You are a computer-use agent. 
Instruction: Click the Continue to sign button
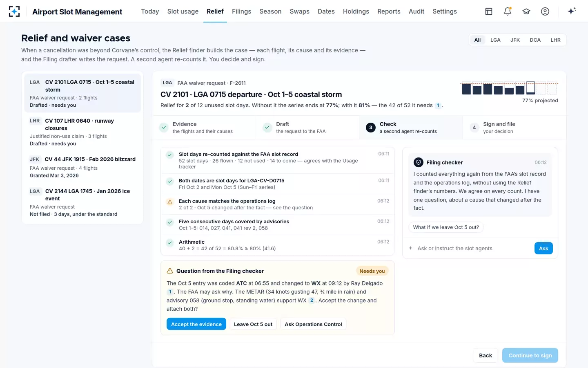(x=530, y=355)
